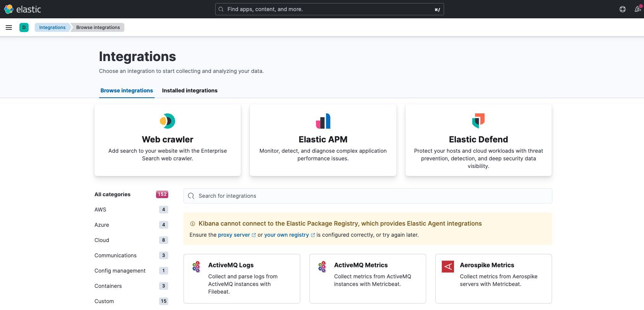Click the magnifier icon in the integrations search
The height and width of the screenshot is (310, 644).
(191, 196)
